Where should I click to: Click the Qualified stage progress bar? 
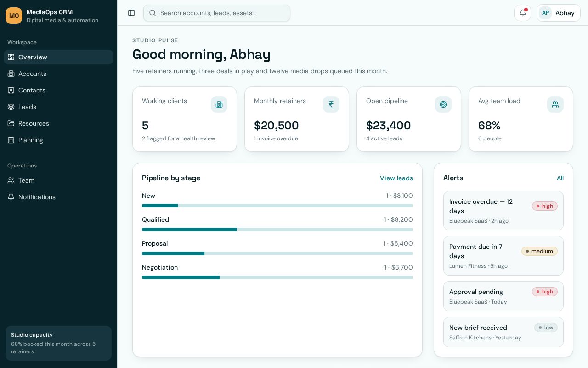tap(277, 230)
